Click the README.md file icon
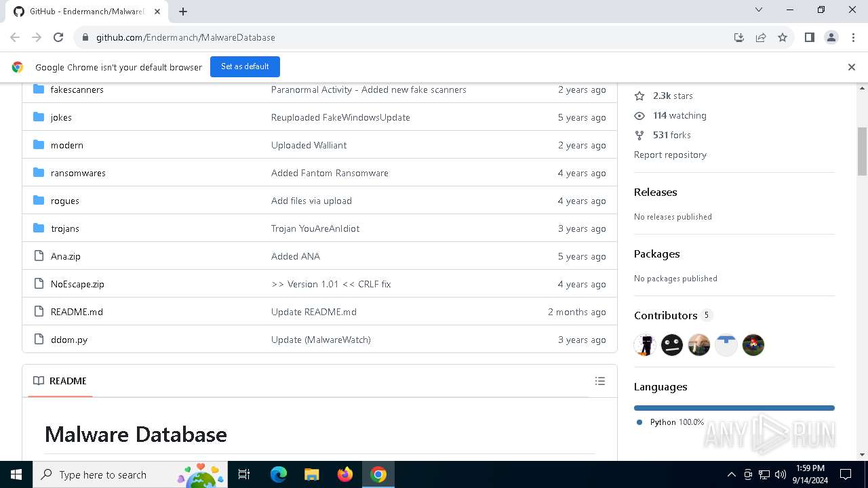 (39, 312)
